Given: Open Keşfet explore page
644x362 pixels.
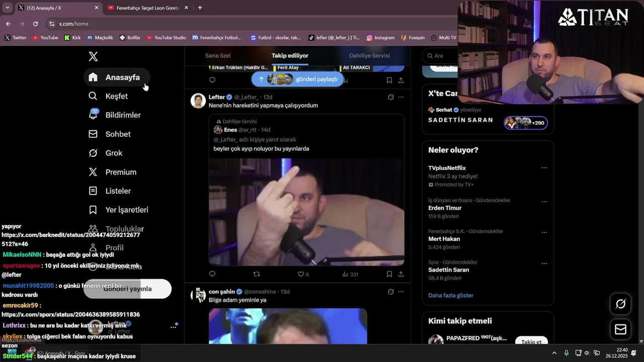Looking at the screenshot, I should coord(108,96).
